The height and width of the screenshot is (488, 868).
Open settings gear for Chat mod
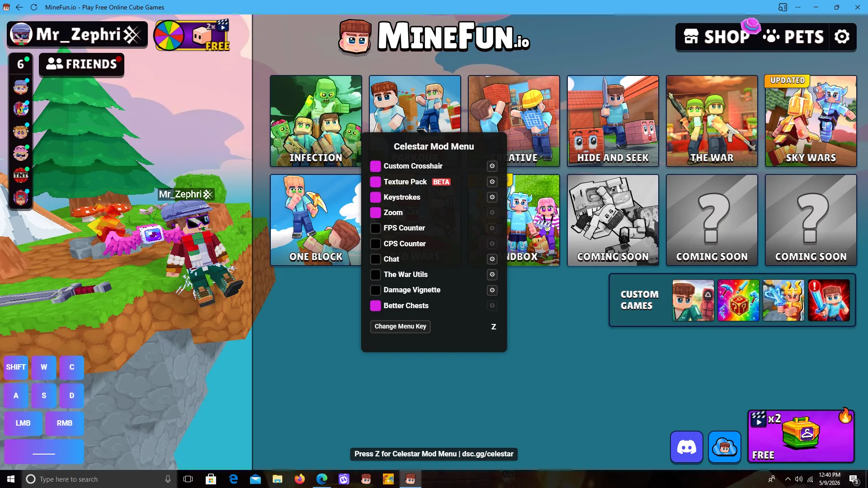492,259
